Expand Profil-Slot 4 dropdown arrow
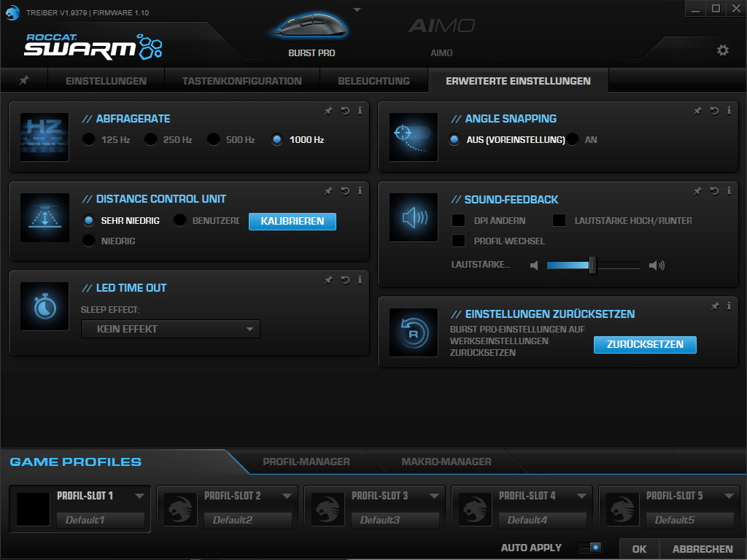747x560 pixels. pyautogui.click(x=581, y=496)
